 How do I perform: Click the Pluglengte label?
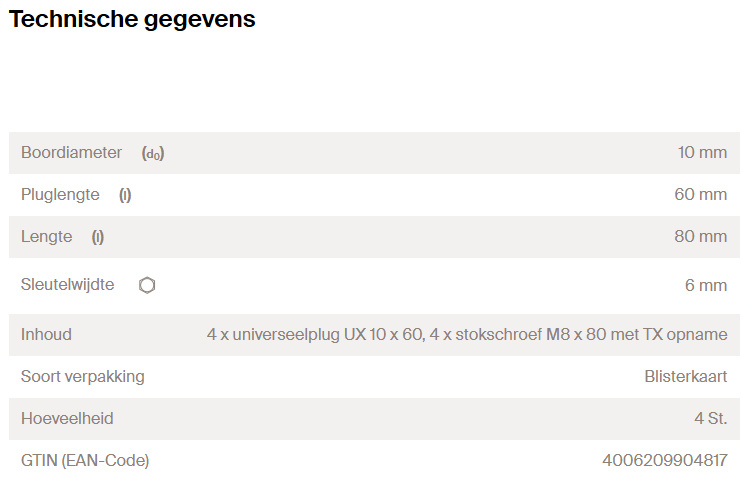click(60, 194)
